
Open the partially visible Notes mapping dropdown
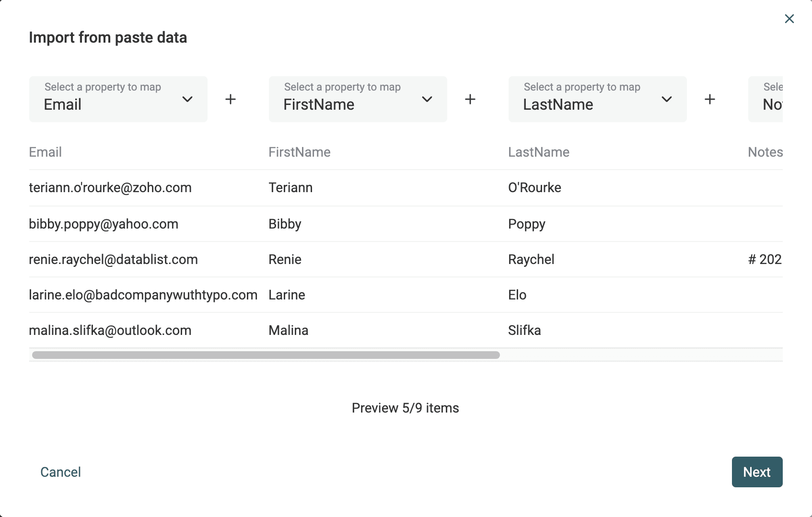pyautogui.click(x=767, y=99)
